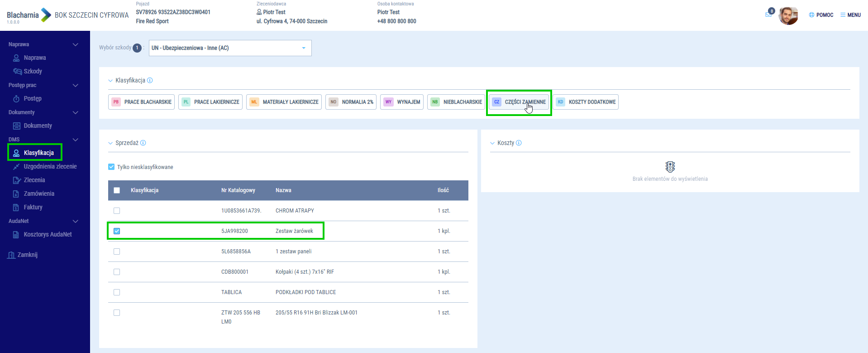Screen dimensions: 868x353
Task: Go to Faktury in the sidebar
Action: pos(33,207)
